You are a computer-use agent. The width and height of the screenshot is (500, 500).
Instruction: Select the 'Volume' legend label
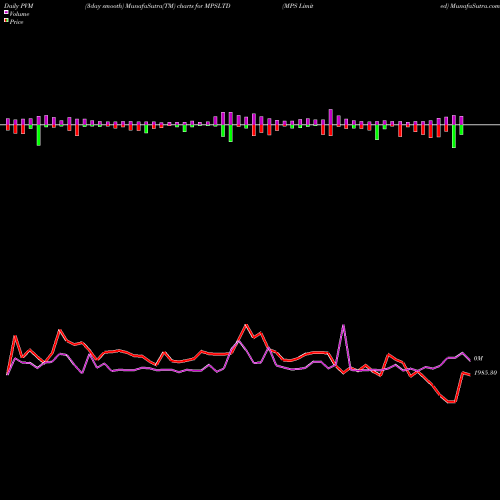pos(19,14)
